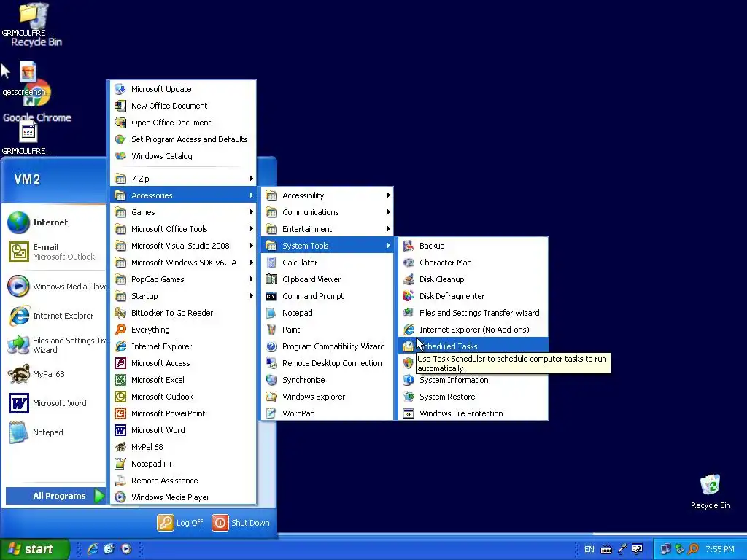This screenshot has height=560, width=747.
Task: Open WordPad
Action: click(328, 413)
